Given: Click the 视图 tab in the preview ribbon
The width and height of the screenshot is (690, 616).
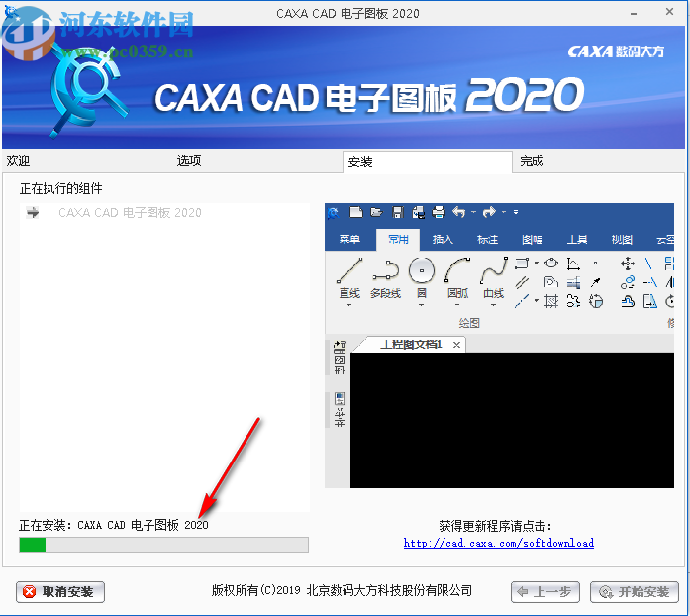Looking at the screenshot, I should coord(622,239).
